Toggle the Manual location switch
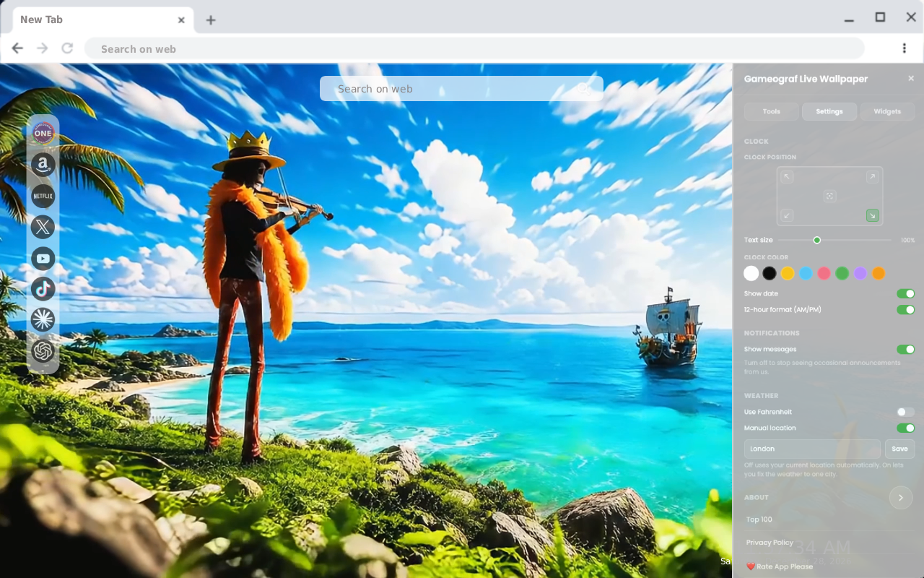The image size is (924, 578). click(905, 428)
